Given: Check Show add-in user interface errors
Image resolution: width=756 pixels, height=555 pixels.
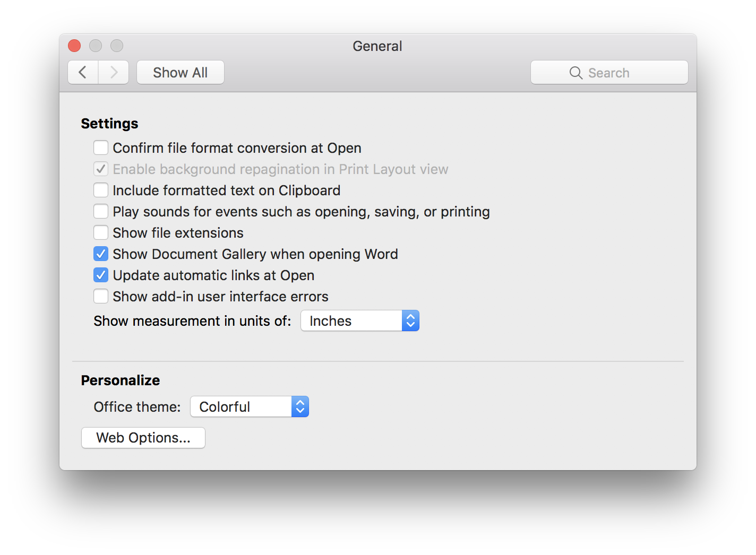Looking at the screenshot, I should (101, 296).
